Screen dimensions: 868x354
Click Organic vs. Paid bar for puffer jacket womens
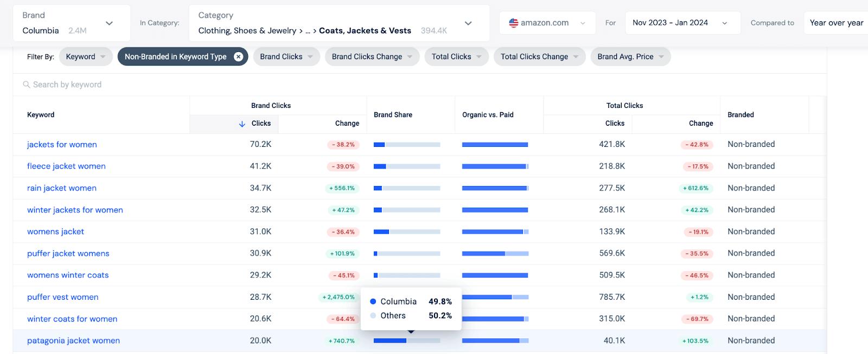click(x=495, y=254)
